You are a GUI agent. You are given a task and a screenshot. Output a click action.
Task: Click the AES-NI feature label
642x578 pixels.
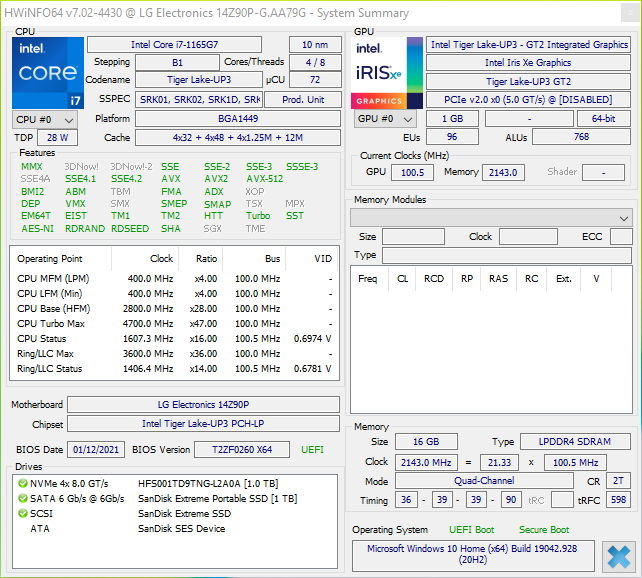coord(37,228)
